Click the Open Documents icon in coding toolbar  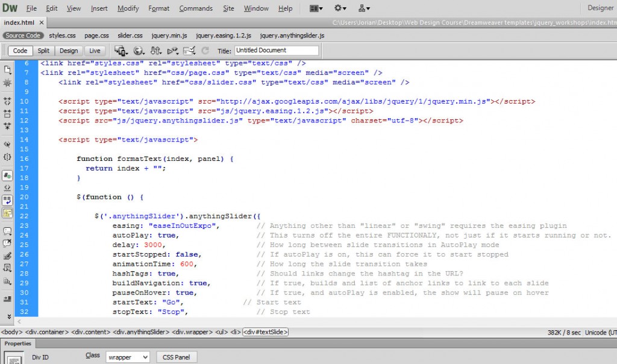[7, 69]
